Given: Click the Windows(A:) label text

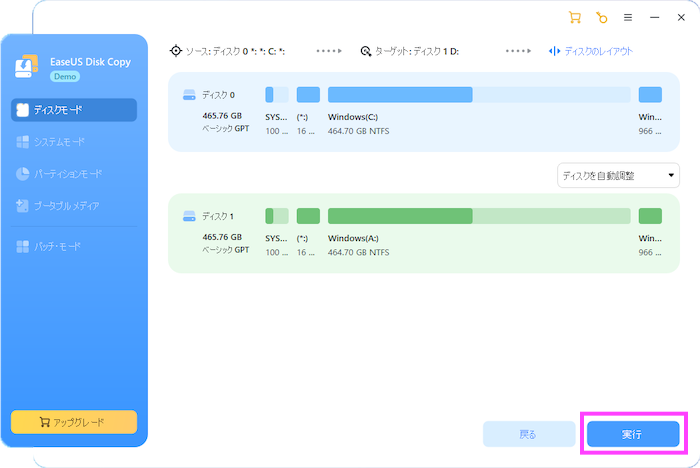Looking at the screenshot, I should pyautogui.click(x=353, y=238).
